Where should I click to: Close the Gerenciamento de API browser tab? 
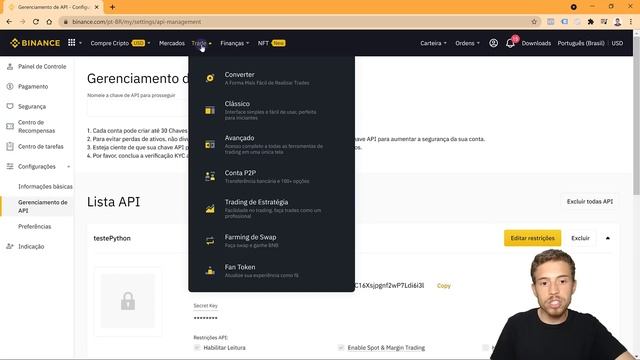pos(97,7)
